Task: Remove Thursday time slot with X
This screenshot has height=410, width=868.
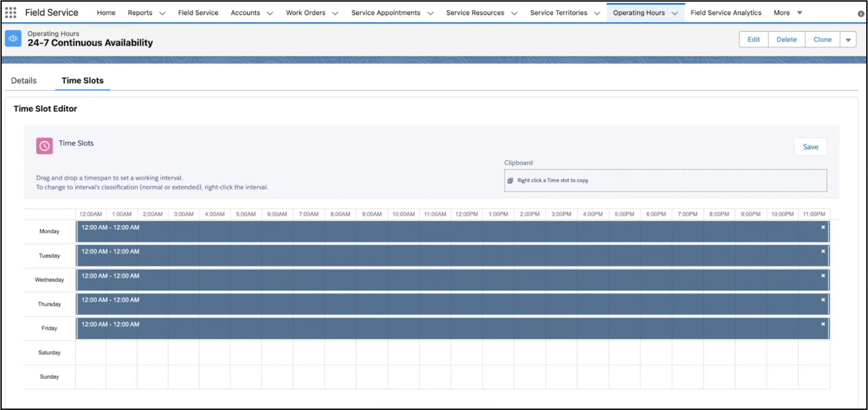Action: click(x=823, y=300)
